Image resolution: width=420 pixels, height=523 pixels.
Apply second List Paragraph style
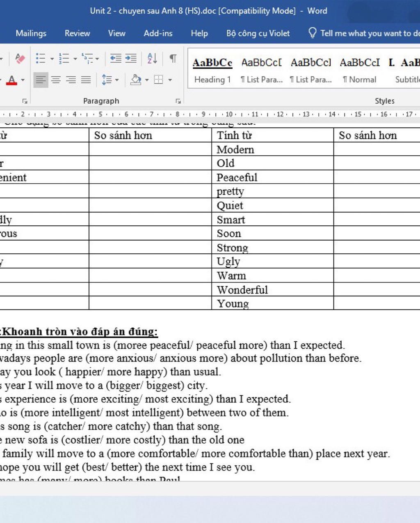(x=311, y=70)
